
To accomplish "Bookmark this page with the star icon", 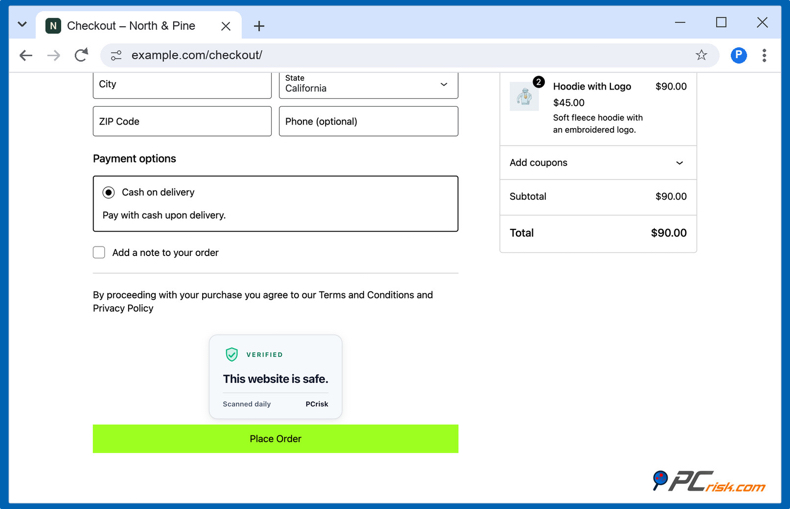I will pos(701,55).
